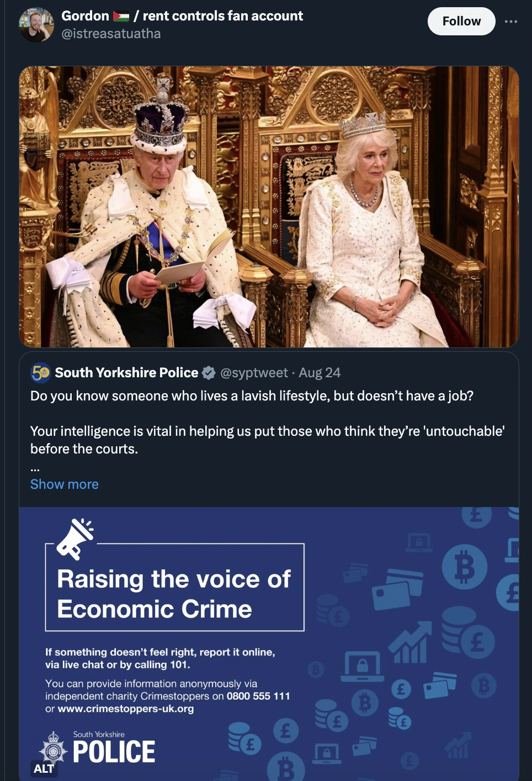
Task: Click the Aug 24 post date
Action: pyautogui.click(x=320, y=373)
